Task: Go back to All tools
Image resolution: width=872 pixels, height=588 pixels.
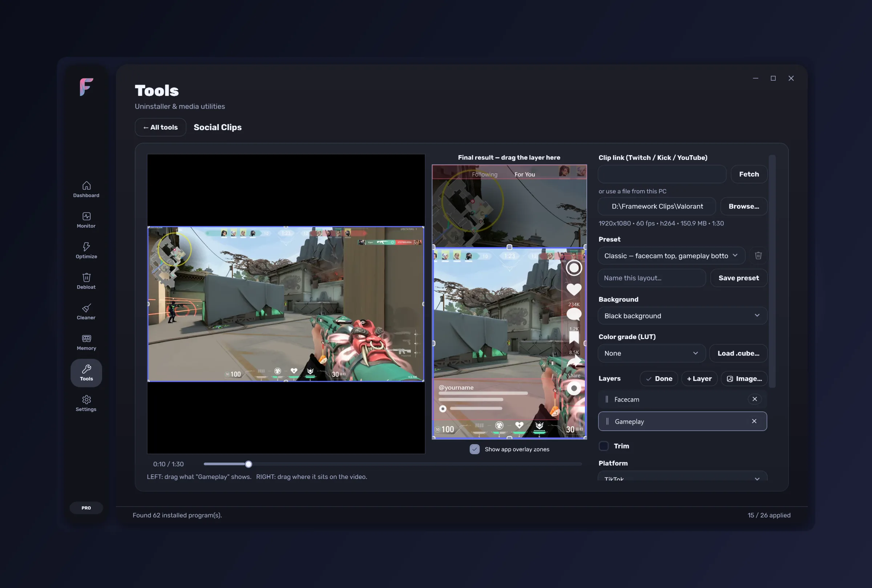Action: pos(161,127)
